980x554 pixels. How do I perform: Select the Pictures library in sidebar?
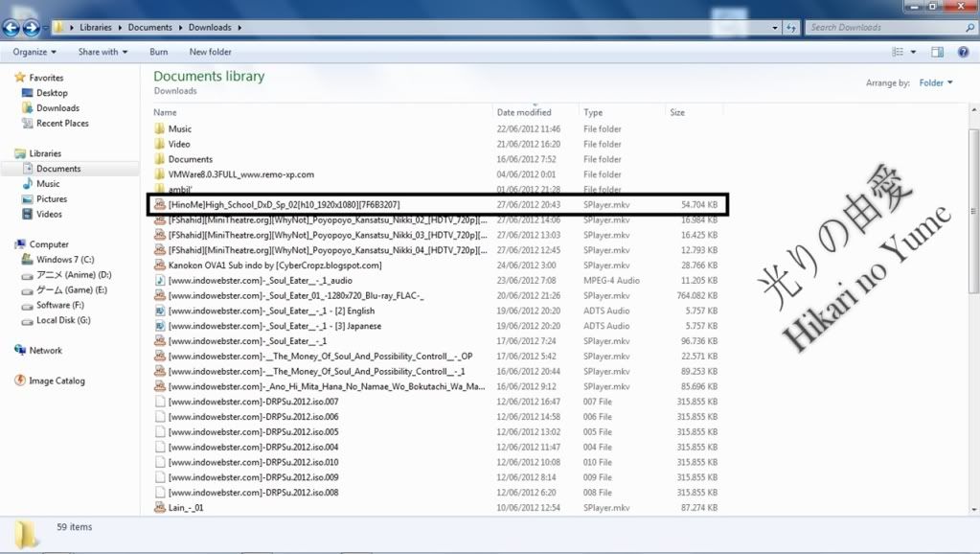tap(52, 199)
